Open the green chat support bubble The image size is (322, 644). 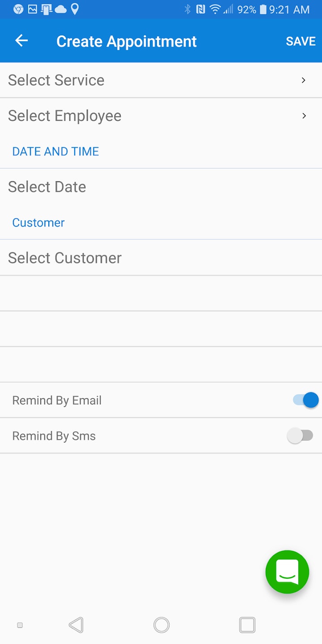tap(287, 572)
